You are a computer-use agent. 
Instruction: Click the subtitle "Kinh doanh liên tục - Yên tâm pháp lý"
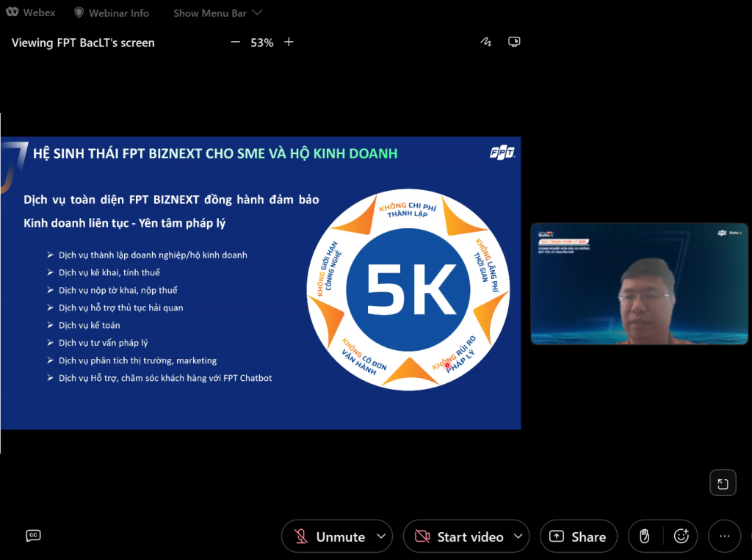click(x=125, y=223)
